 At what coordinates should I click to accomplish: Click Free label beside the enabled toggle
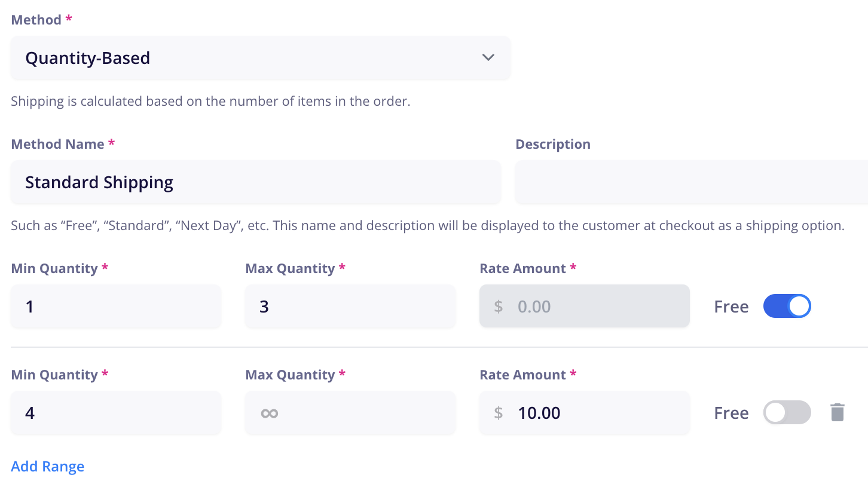731,307
